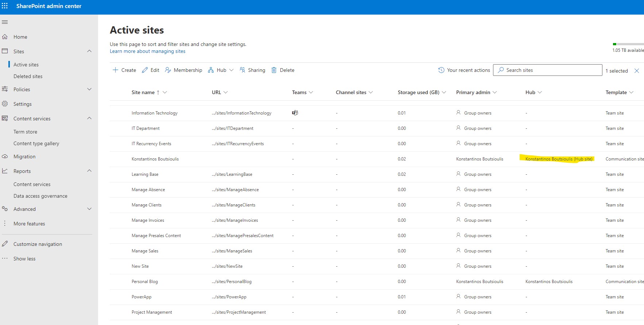
Task: Click the Sites icon in sidebar
Action: coord(5,51)
